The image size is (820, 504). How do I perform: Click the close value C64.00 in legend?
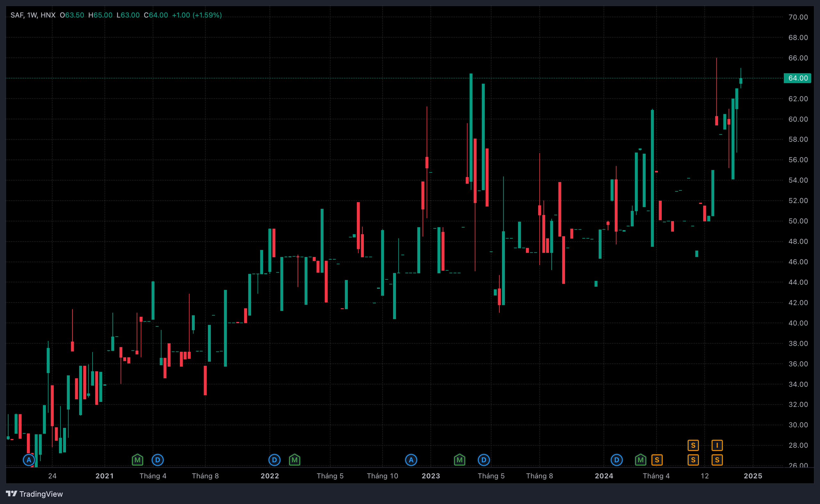(156, 15)
